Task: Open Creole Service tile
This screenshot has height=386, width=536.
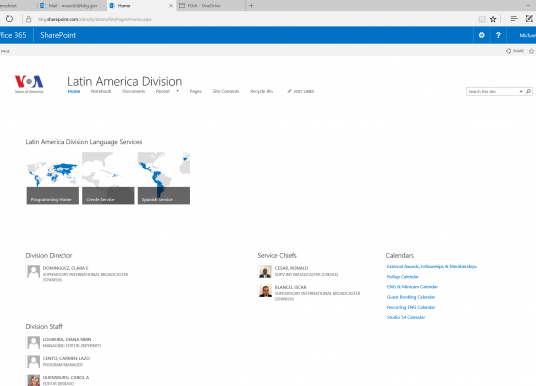Action: point(108,178)
